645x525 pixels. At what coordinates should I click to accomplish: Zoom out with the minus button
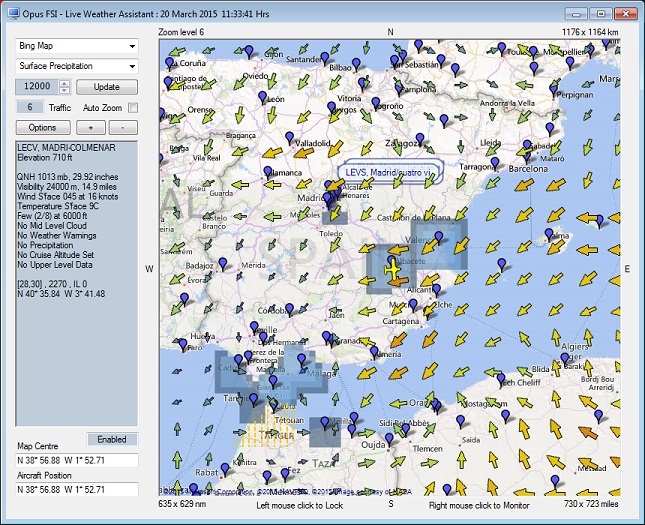coord(123,128)
